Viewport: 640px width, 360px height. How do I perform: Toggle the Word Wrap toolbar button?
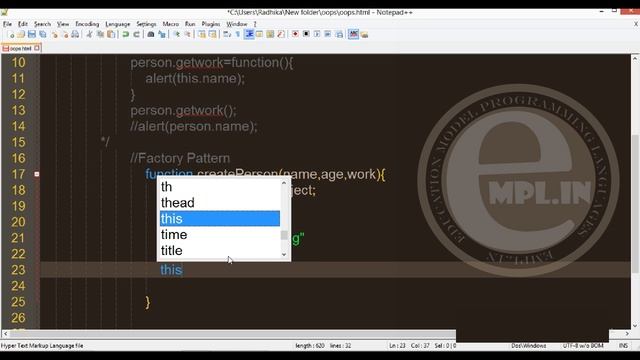227,35
